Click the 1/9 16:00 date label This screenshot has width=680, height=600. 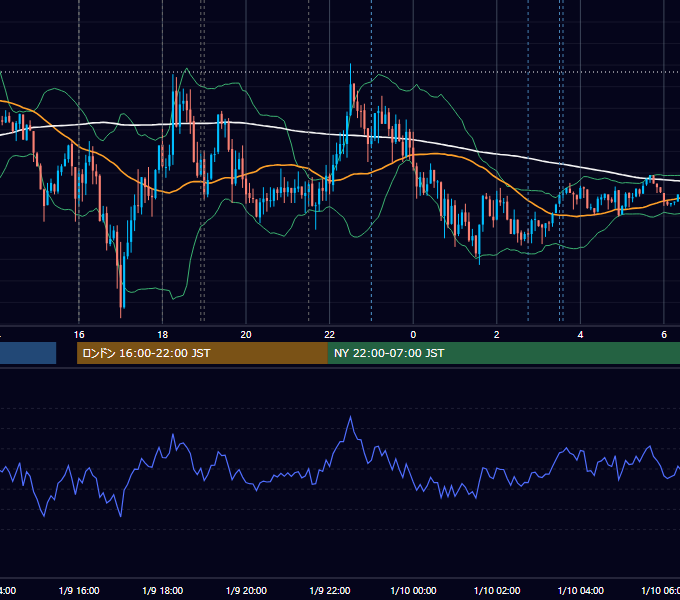79,590
